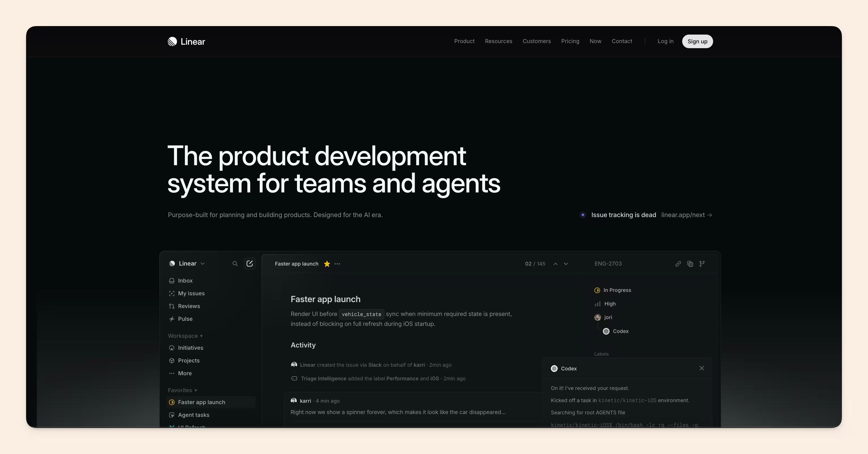Open the three-dot issue options menu
Screen dimensions: 868x454
(x=337, y=264)
